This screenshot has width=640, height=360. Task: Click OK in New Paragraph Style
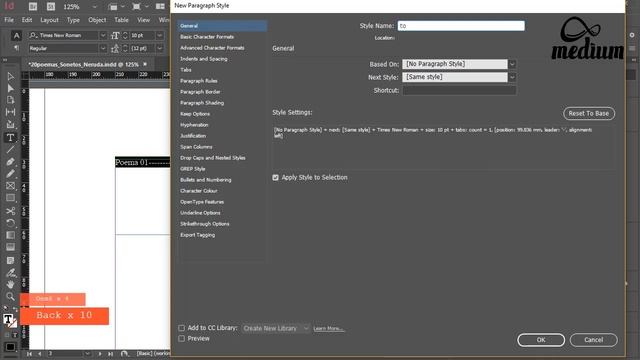pyautogui.click(x=541, y=340)
